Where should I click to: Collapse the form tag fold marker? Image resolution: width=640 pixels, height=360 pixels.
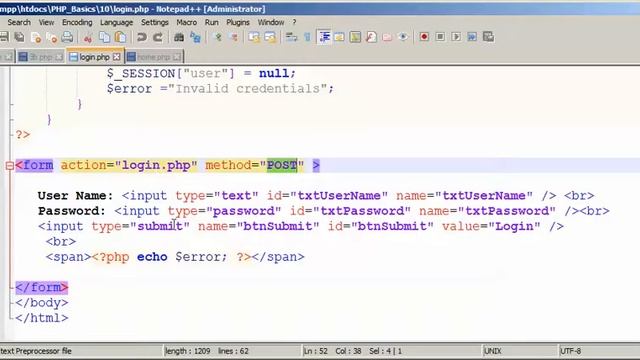[9, 166]
